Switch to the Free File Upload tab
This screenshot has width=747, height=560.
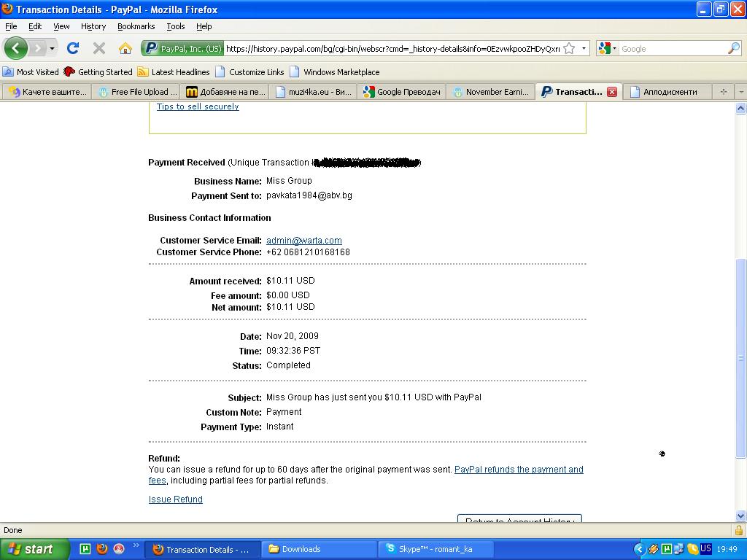pyautogui.click(x=136, y=92)
